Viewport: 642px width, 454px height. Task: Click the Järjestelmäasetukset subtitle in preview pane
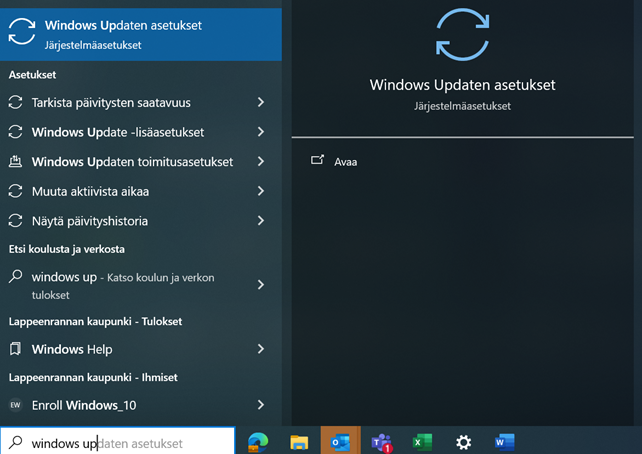point(462,106)
